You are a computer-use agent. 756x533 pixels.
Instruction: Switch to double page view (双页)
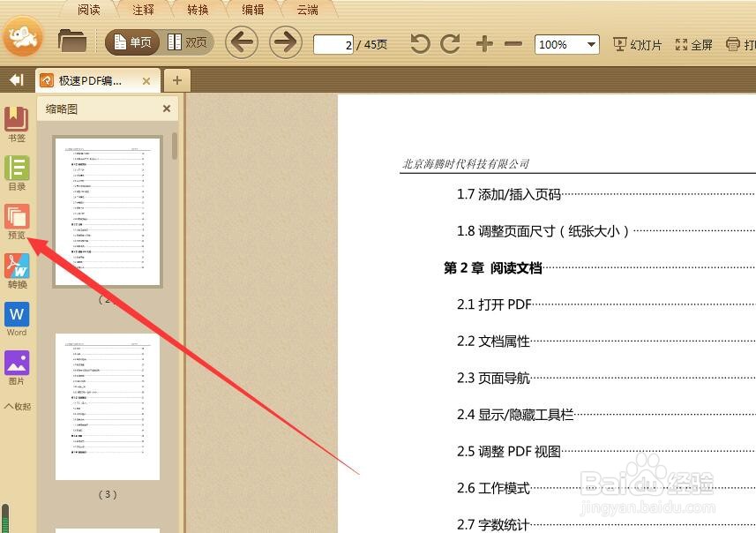pyautogui.click(x=187, y=42)
